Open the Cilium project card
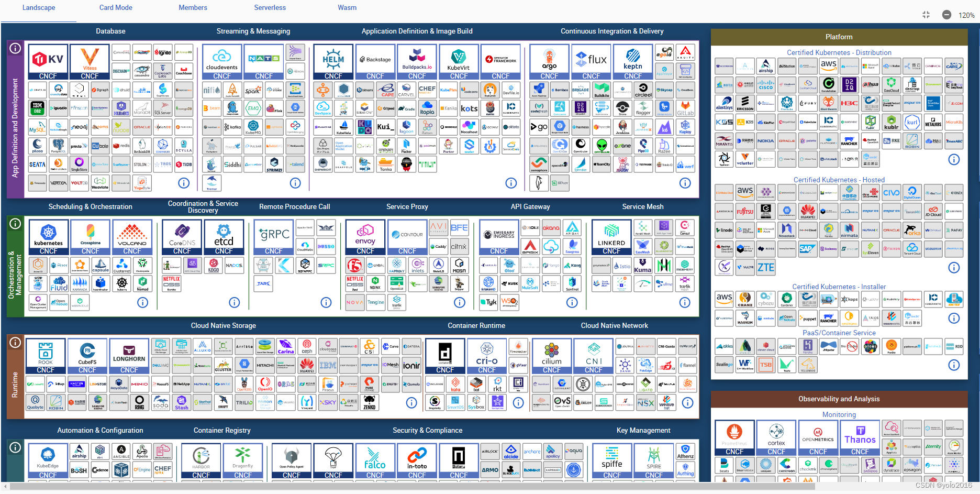980x494 pixels. pyautogui.click(x=552, y=356)
